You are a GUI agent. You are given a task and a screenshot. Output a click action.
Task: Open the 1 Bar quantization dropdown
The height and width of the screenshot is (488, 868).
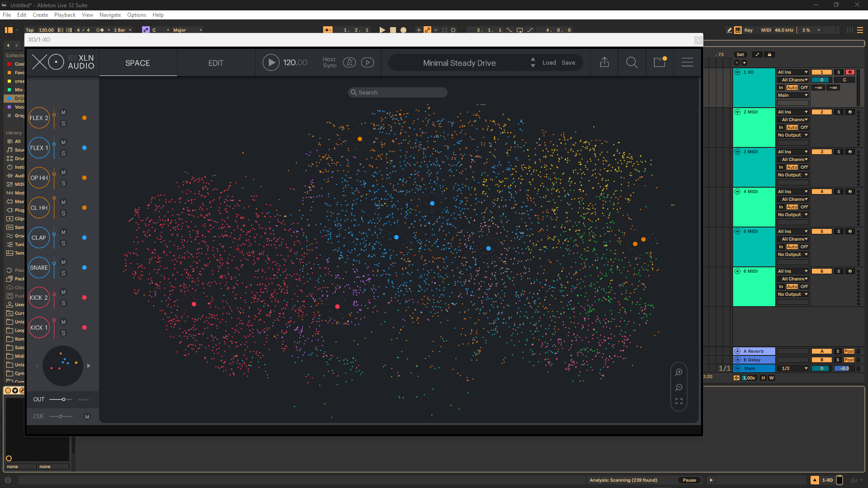click(x=123, y=30)
